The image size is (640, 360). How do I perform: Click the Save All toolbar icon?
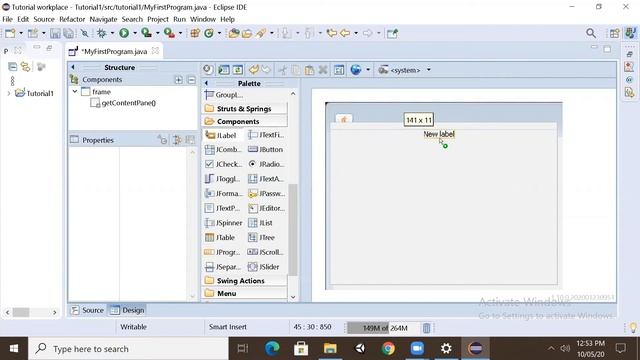pos(69,33)
